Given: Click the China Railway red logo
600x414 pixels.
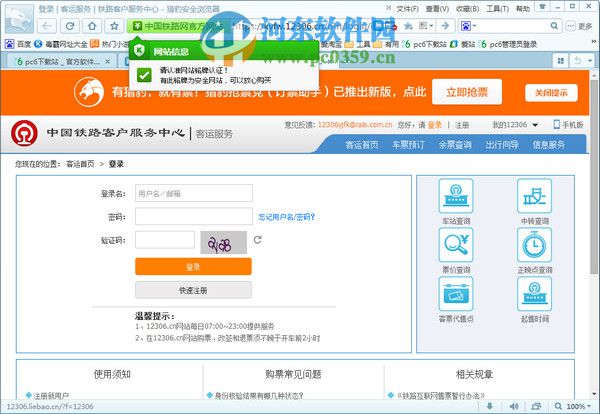Looking at the screenshot, I should 24,133.
